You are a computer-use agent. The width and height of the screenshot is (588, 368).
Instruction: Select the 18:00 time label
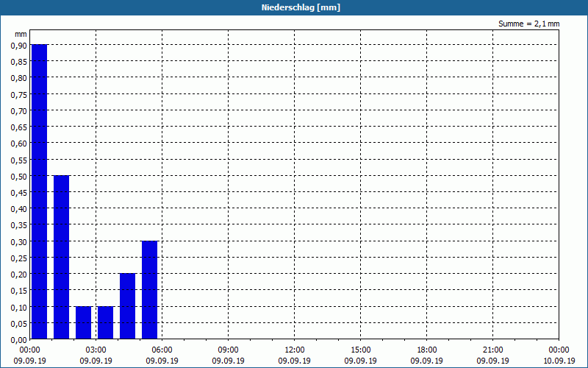pos(427,350)
